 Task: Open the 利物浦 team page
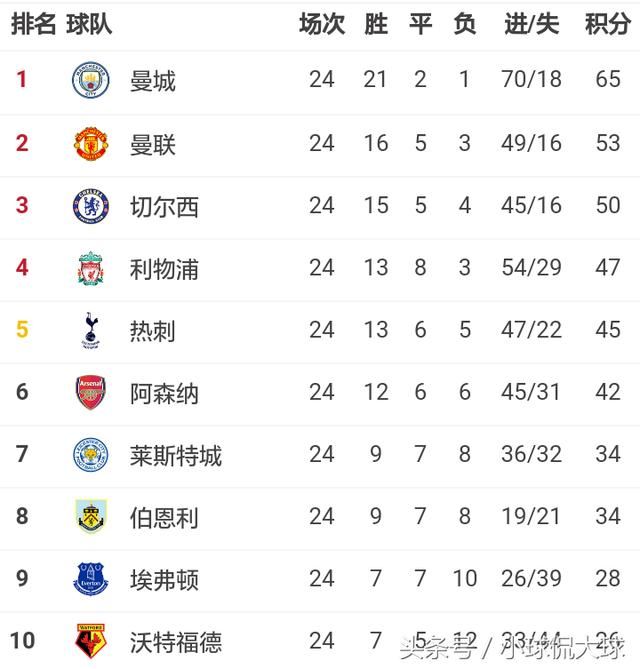click(x=164, y=268)
